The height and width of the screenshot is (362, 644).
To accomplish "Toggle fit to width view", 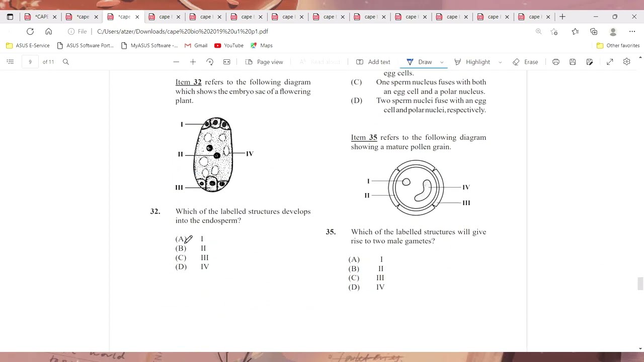I will (227, 62).
